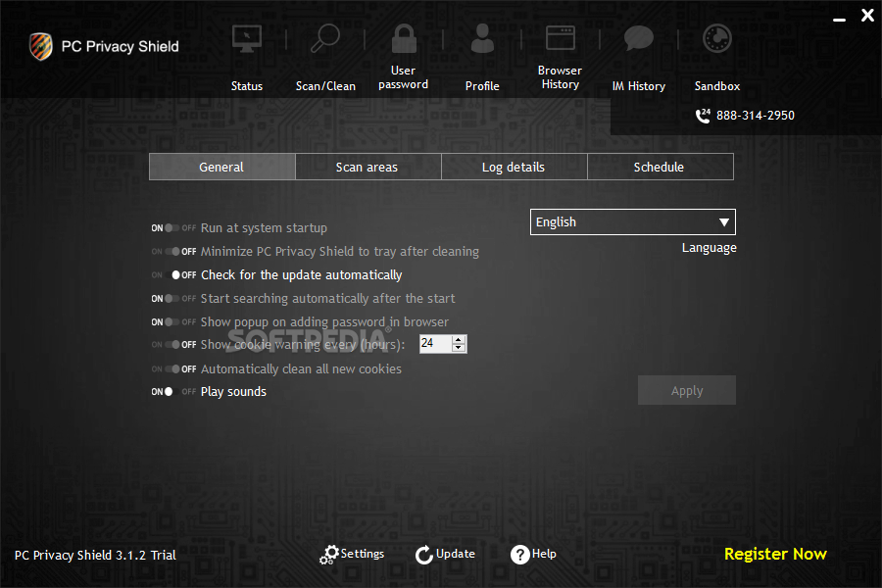
Task: Click the phone number 888-314-2950
Action: (x=756, y=116)
